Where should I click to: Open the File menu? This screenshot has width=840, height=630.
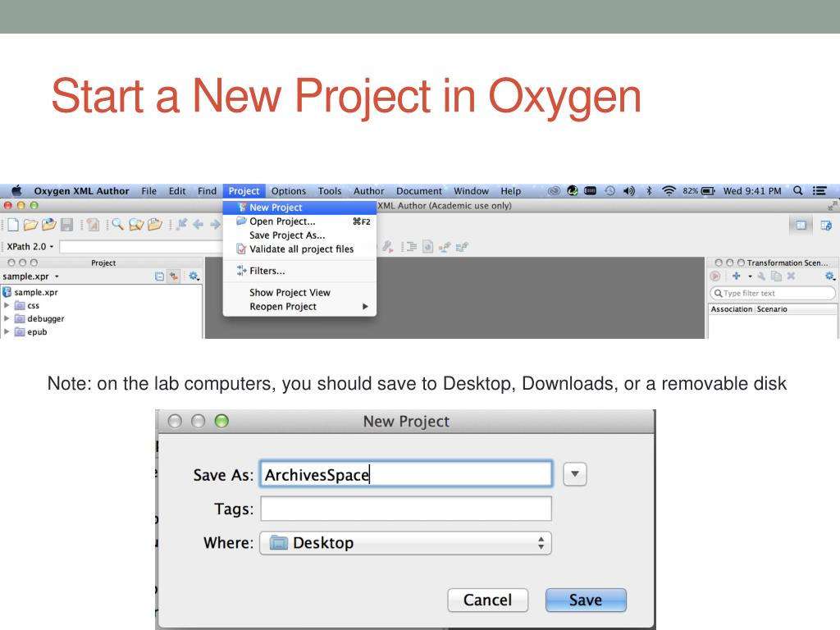[149, 191]
